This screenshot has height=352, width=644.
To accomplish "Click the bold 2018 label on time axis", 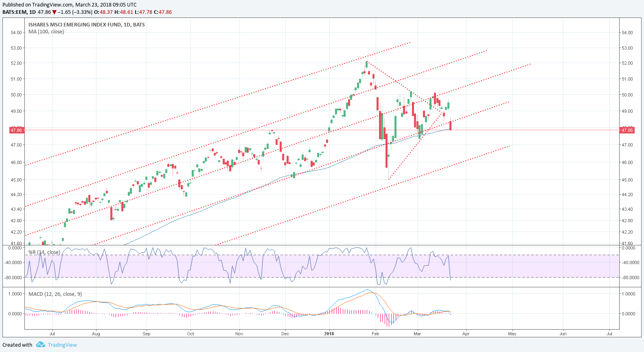I will tap(329, 334).
